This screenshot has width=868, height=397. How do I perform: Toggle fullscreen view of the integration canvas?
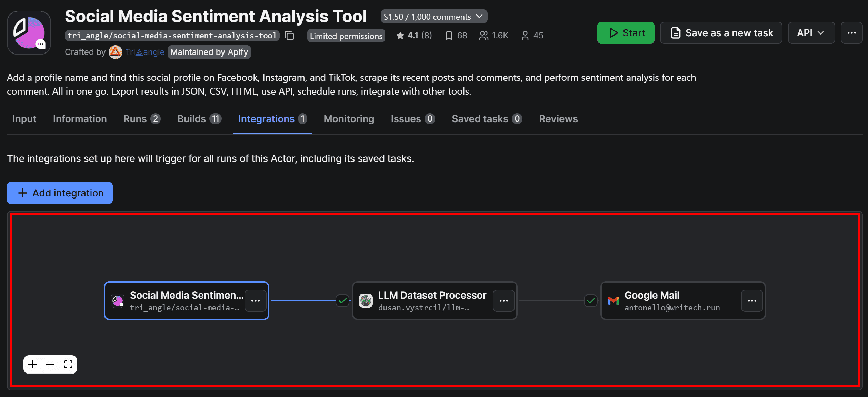68,364
